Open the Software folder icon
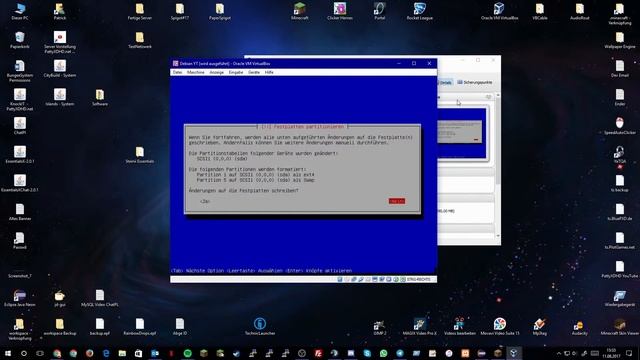Screen dimensions: 640x360 point(100,97)
